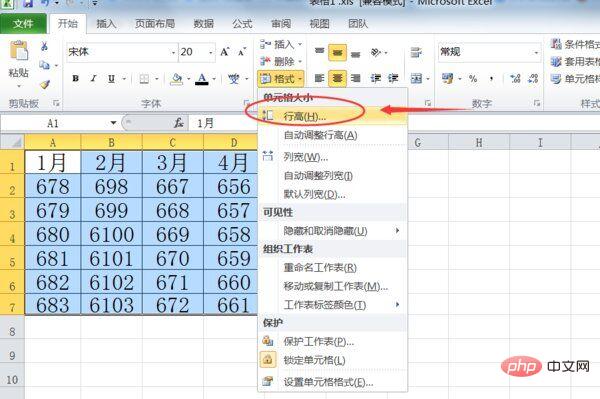
Task: Click the decrease decimal icon
Action: (x=533, y=79)
